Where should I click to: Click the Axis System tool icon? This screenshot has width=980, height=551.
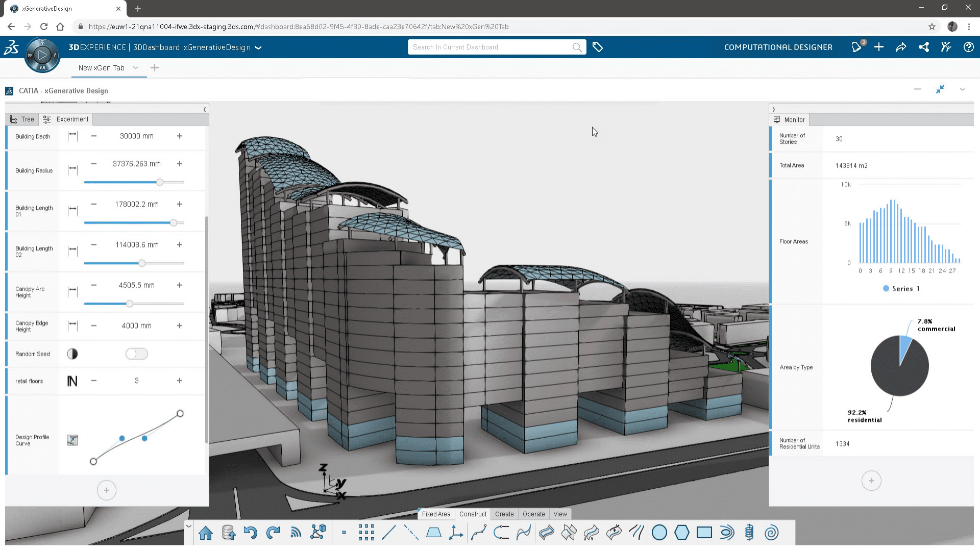pyautogui.click(x=456, y=533)
